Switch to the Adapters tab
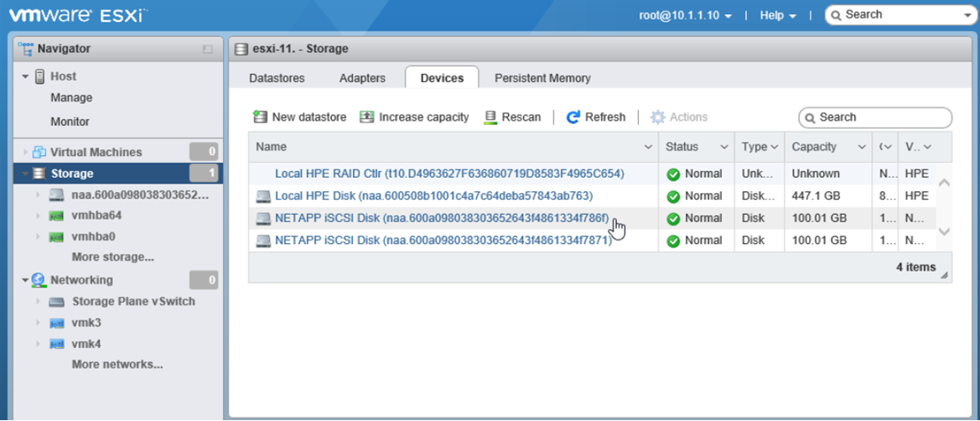This screenshot has height=421, width=980. pyautogui.click(x=362, y=78)
